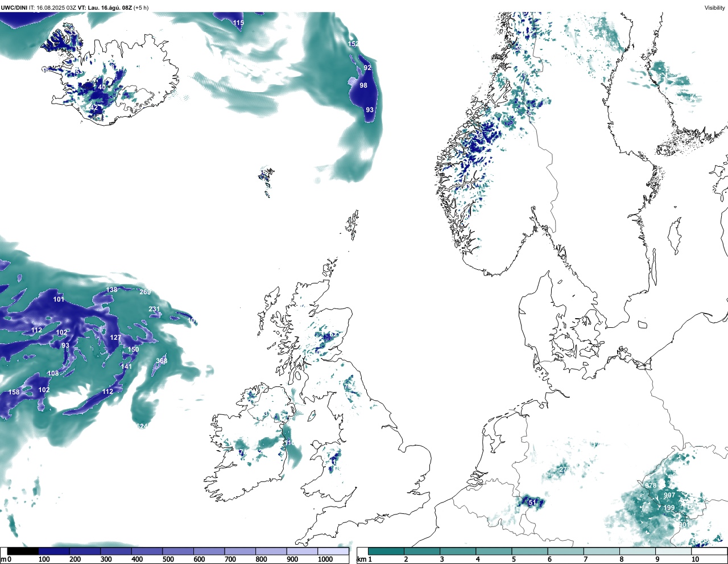Click the '231' visibility value on the map
This screenshot has height=564, width=728.
(154, 310)
